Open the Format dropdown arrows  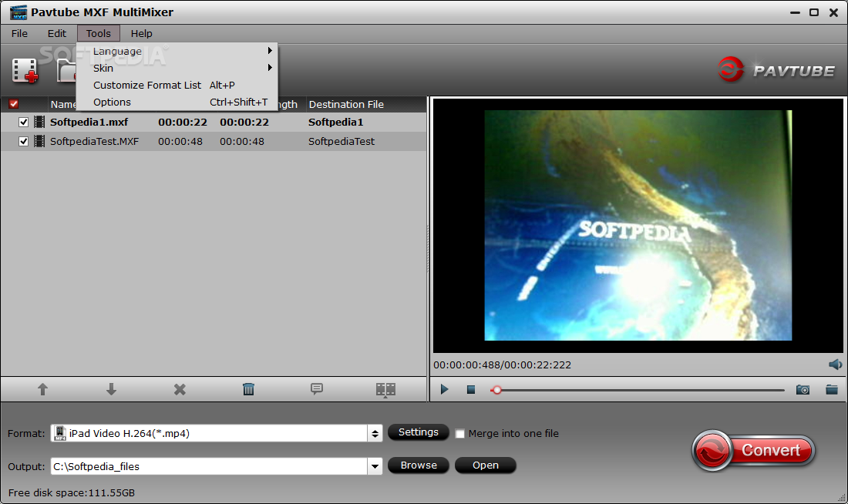coord(375,434)
